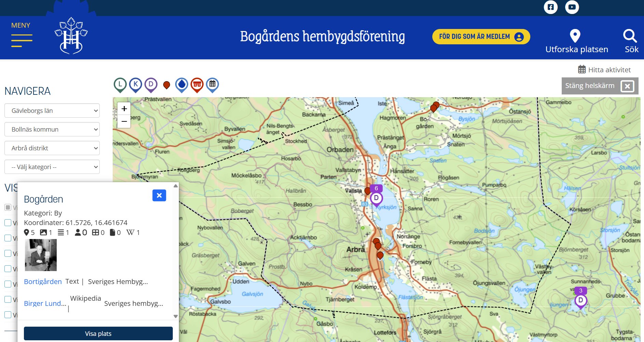The height and width of the screenshot is (342, 644).
Task: Click the För dig som är medlem button
Action: pos(481,36)
